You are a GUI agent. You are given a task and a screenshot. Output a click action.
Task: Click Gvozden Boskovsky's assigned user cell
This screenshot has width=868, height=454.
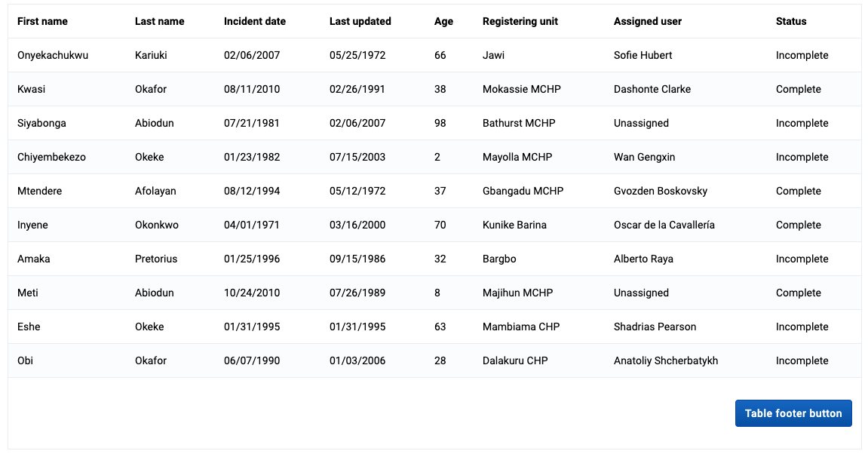pos(661,191)
